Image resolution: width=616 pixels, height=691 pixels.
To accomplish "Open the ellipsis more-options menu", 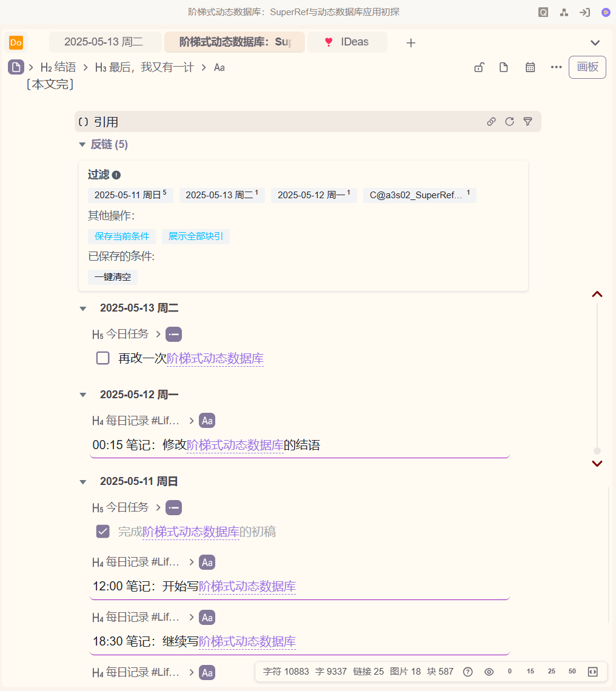I will point(557,67).
